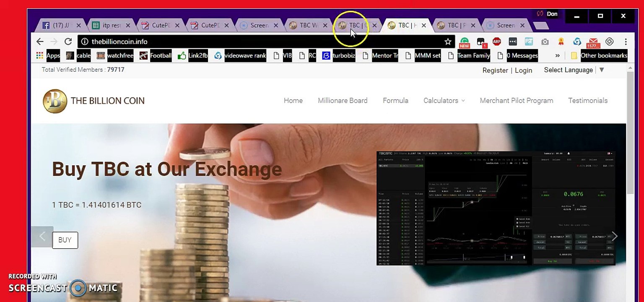This screenshot has width=644, height=302.
Task: Open the Football bookmark
Action: 156,55
